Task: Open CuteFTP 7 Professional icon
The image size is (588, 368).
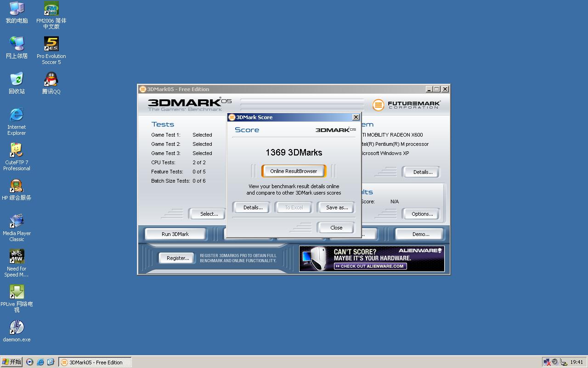Action: [17, 150]
